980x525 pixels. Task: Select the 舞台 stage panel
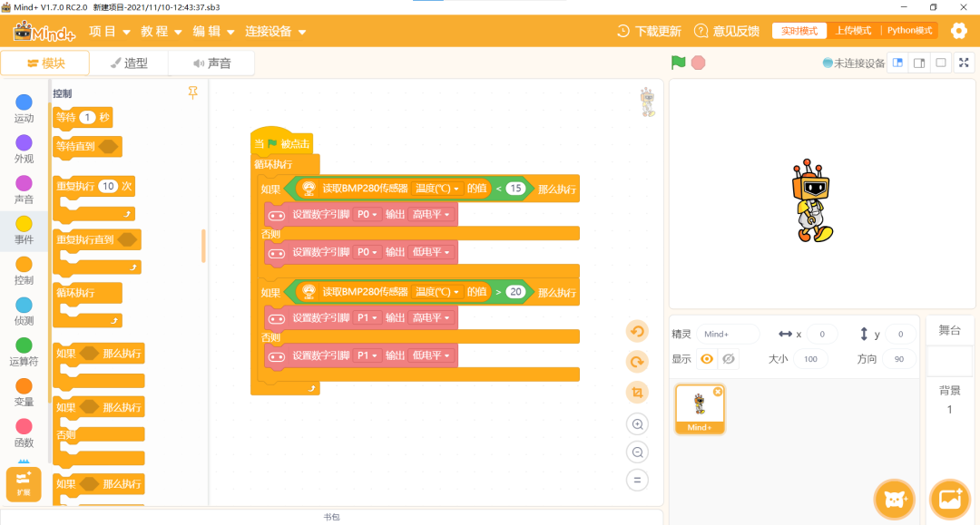pos(949,330)
